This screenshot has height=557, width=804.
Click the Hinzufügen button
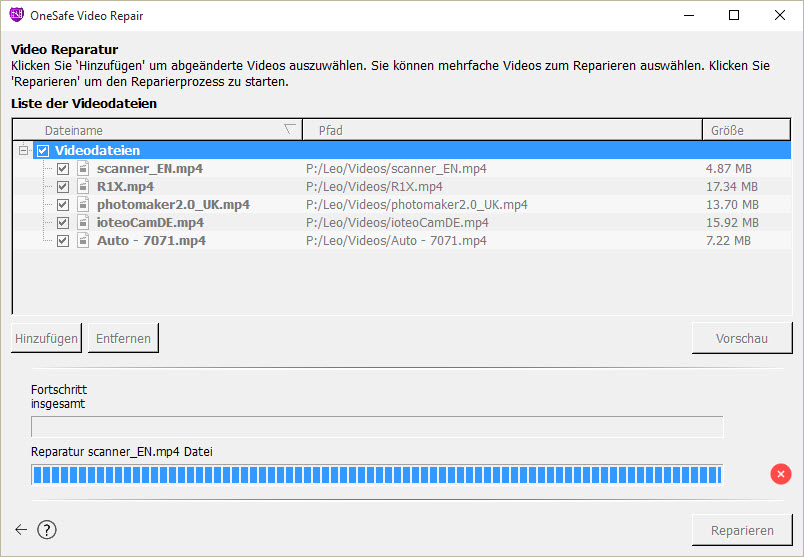[x=46, y=338]
